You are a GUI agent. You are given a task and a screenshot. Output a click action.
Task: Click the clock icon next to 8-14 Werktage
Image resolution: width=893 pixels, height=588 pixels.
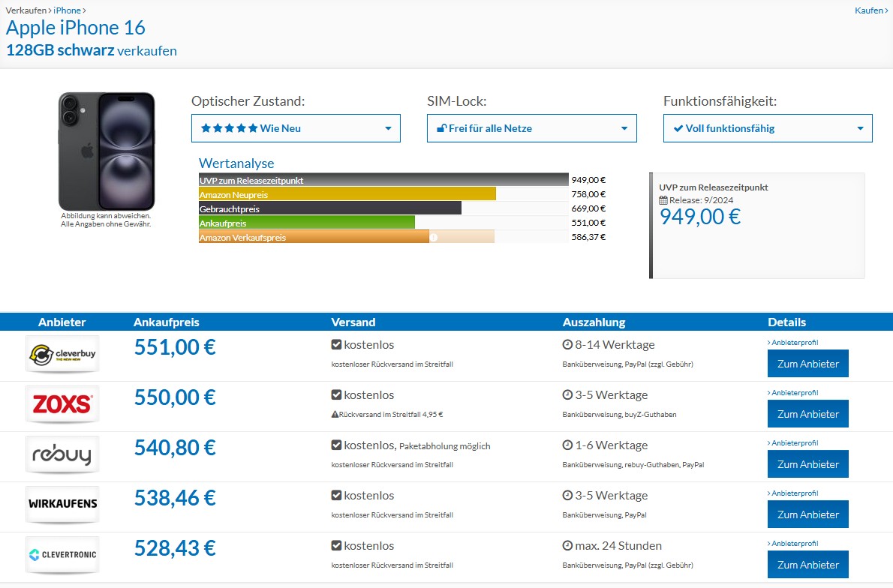(567, 344)
